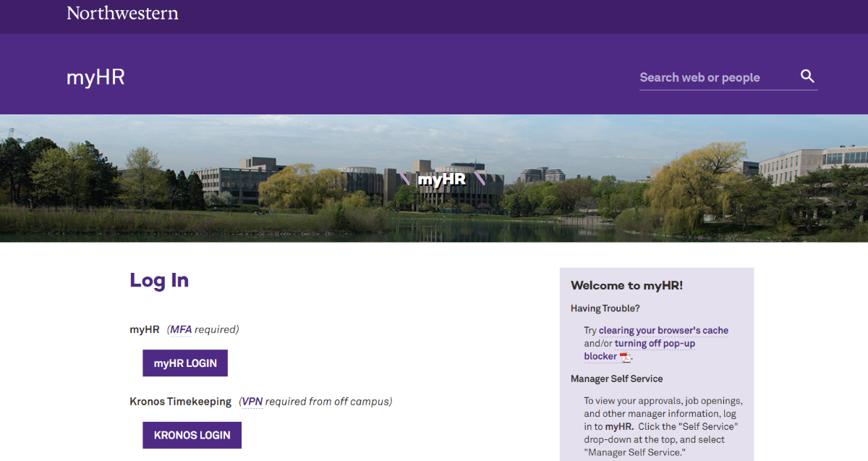Click the search magnifying glass icon
Viewport: 868px width, 461px height.
[x=807, y=77]
